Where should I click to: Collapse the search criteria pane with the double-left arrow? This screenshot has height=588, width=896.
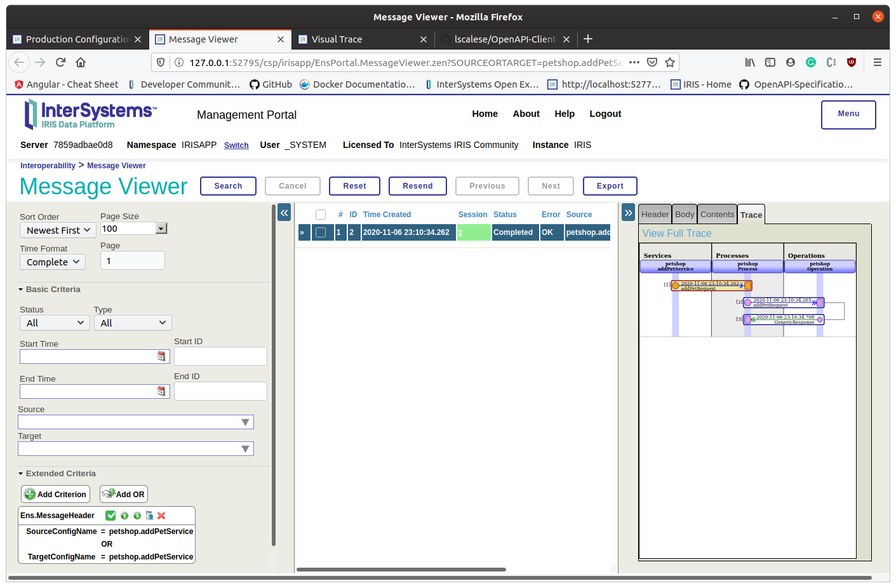click(284, 213)
